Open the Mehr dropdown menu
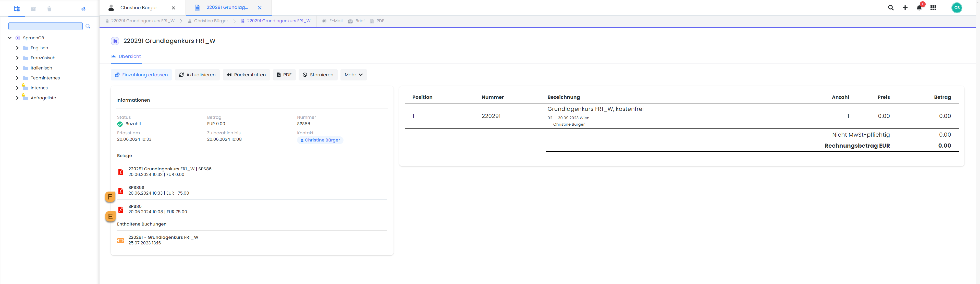 [x=353, y=75]
